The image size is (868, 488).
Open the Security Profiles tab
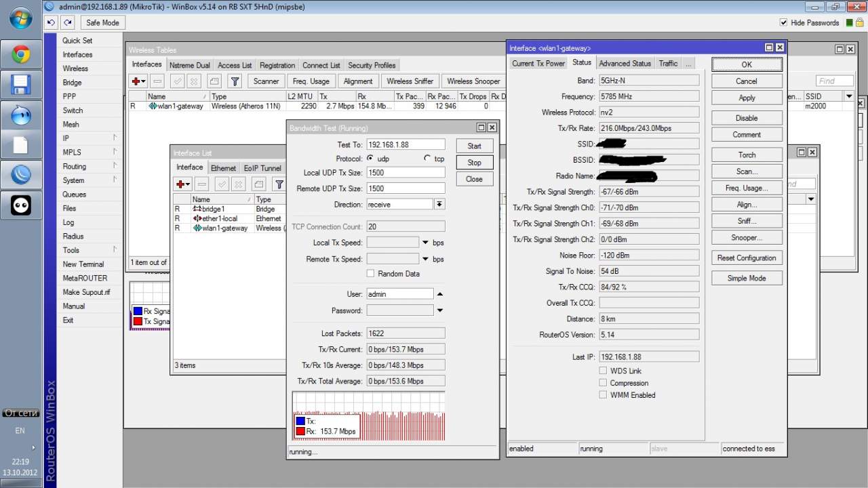click(372, 65)
